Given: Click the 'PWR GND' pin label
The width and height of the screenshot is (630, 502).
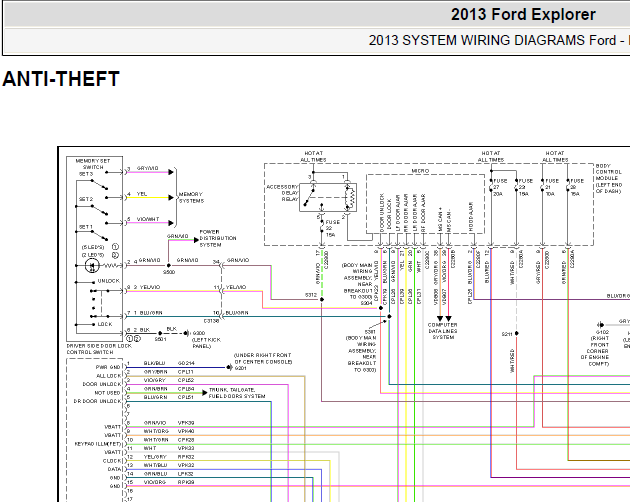Looking at the screenshot, I should coord(108,367).
